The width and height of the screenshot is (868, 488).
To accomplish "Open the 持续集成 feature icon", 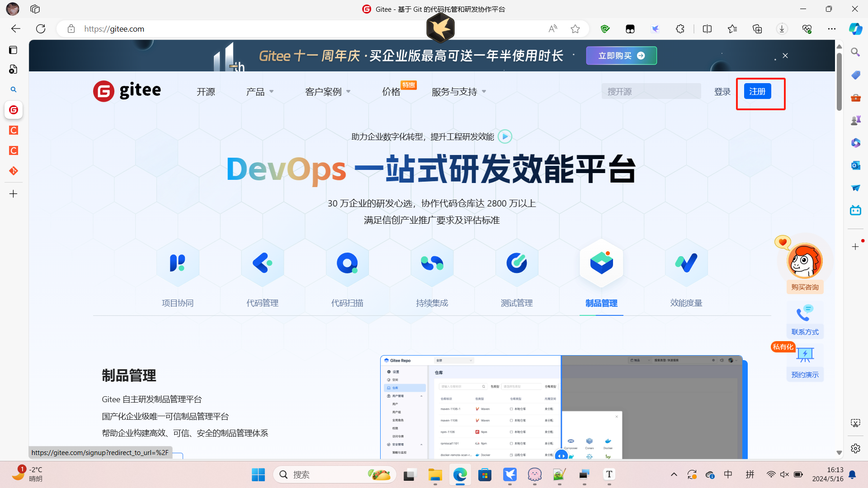I will pos(432,263).
